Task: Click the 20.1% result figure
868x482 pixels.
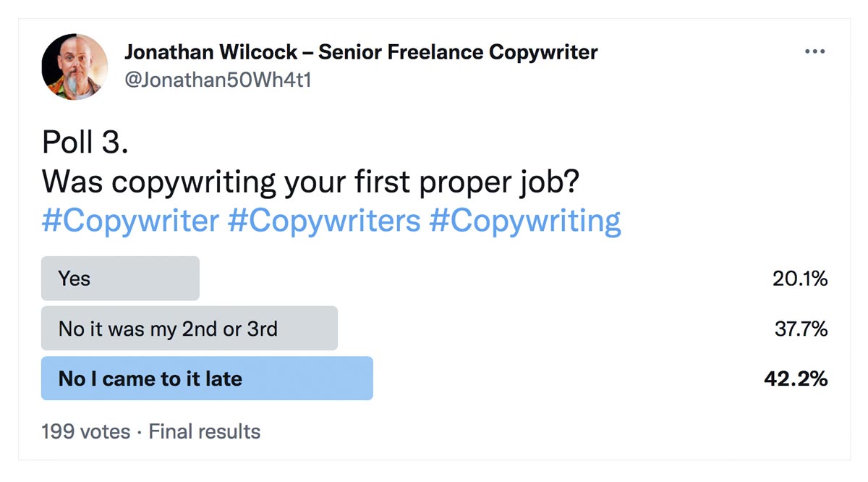Action: 800,279
